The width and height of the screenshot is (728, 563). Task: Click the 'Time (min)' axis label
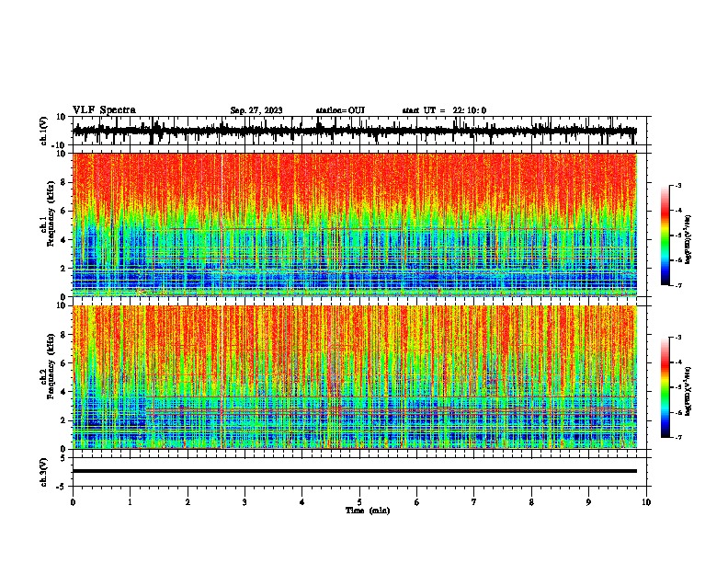(x=368, y=511)
